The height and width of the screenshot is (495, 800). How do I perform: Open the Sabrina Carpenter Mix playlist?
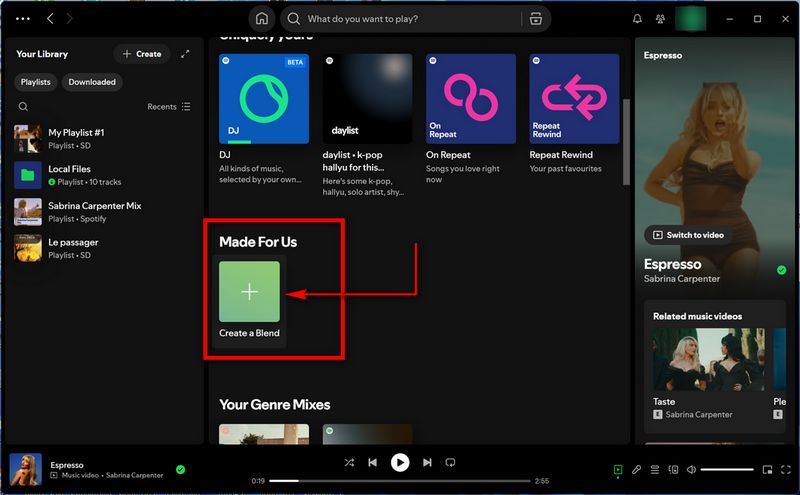(x=104, y=212)
